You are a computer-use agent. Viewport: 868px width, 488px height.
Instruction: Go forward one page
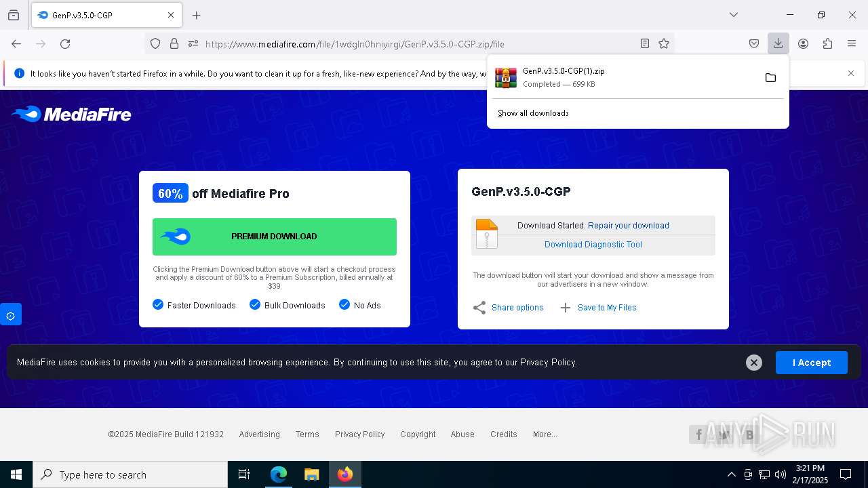click(41, 43)
